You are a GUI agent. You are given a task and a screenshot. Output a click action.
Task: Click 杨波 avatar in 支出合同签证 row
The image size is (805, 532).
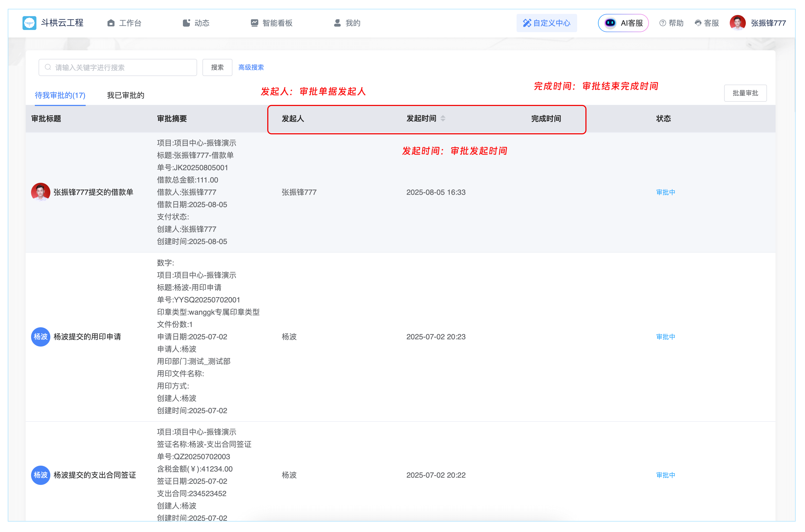coord(40,475)
